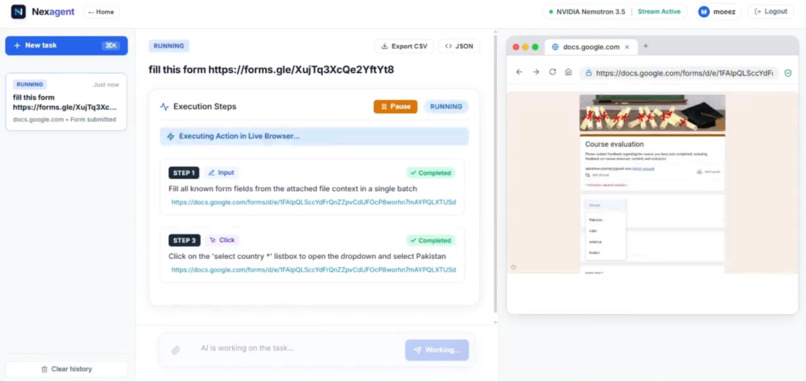806x382 pixels.
Task: Click the Execution Steps pulse icon
Action: 164,107
